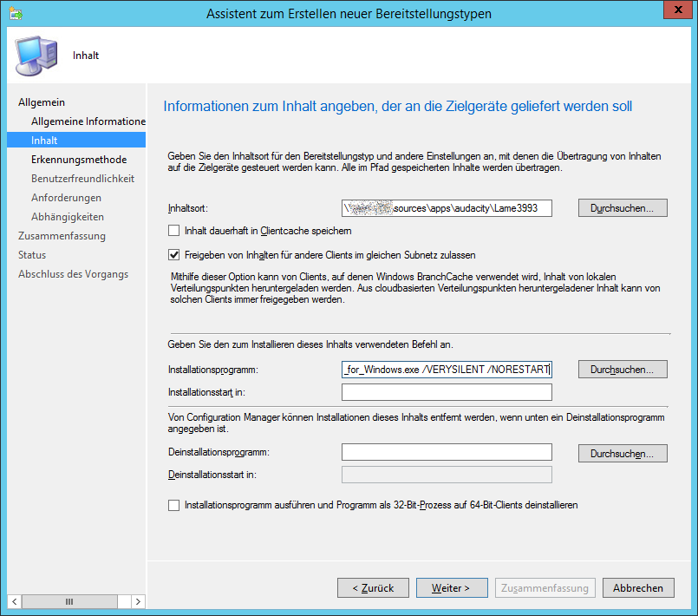Viewport: 698px width, 616px height.
Task: Click the 'Weiter >' button
Action: (x=450, y=587)
